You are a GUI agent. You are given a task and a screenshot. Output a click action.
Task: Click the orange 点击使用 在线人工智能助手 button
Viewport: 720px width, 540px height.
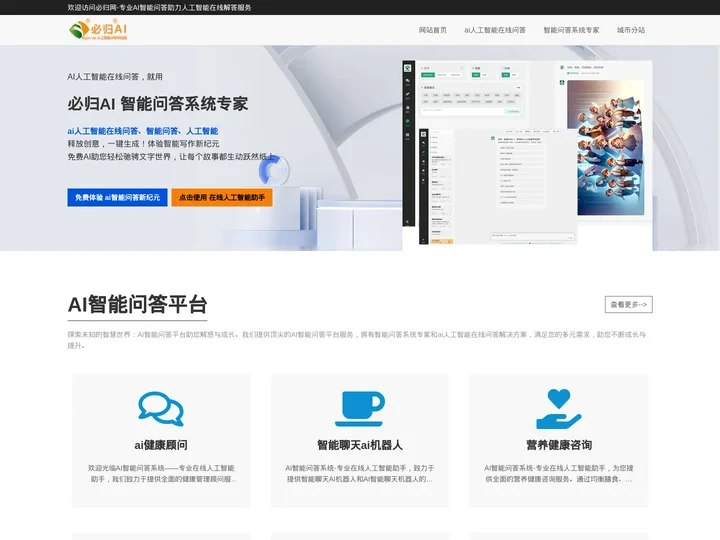pos(222,197)
